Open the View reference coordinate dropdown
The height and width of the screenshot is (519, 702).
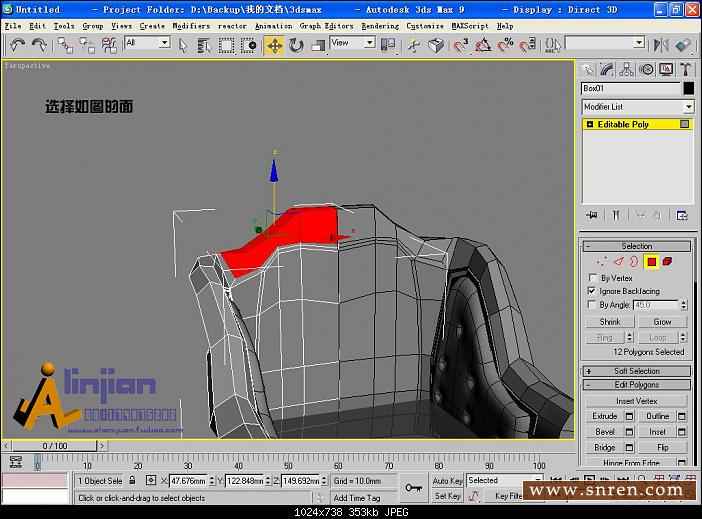click(x=370, y=43)
